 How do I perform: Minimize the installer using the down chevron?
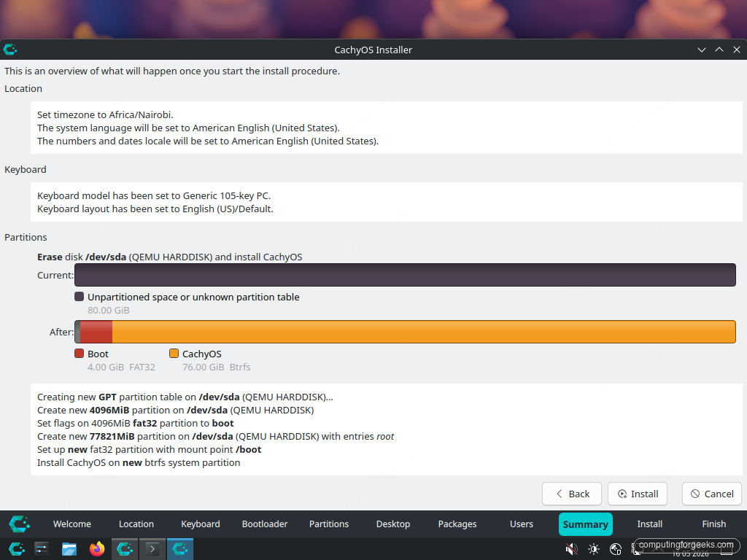(x=702, y=50)
